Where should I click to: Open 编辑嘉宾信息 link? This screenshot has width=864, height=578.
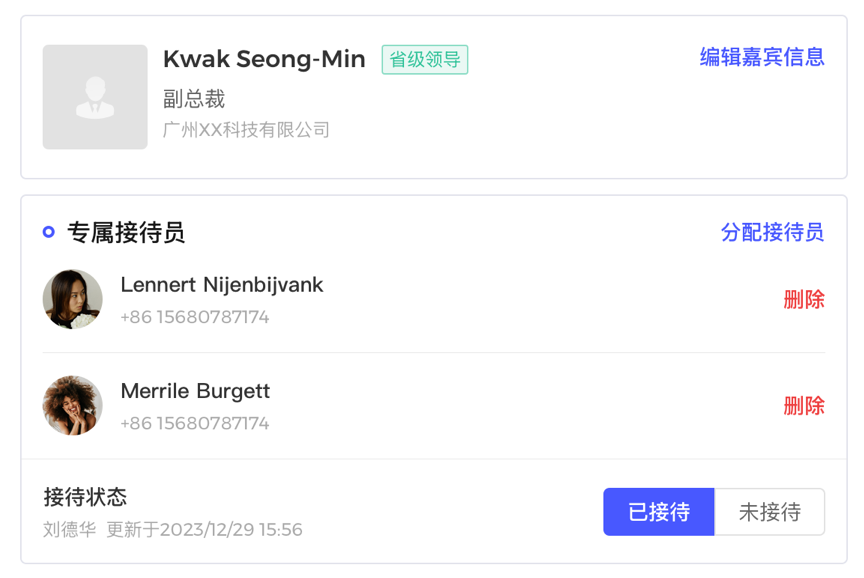[x=762, y=57]
